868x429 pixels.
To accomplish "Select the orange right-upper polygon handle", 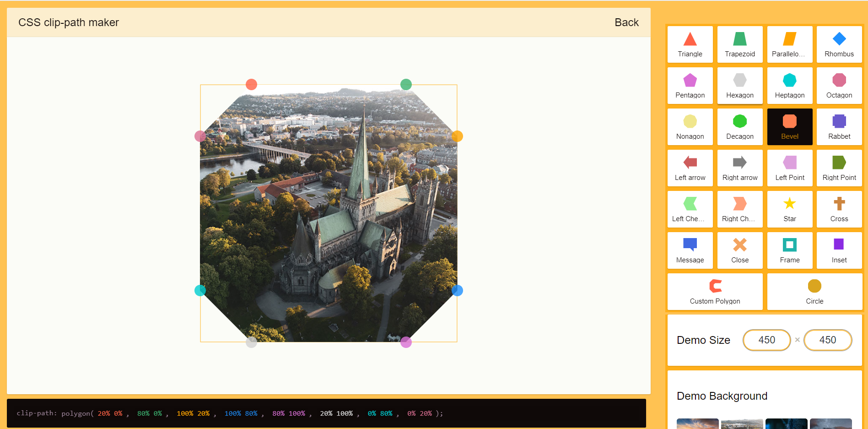I will 457,136.
